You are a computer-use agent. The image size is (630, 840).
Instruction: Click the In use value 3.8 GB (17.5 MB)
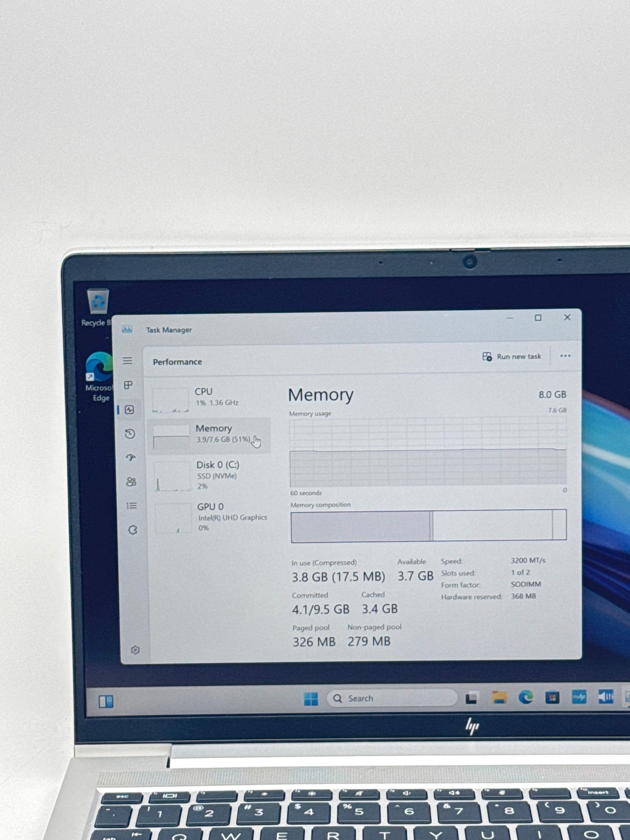tap(338, 577)
